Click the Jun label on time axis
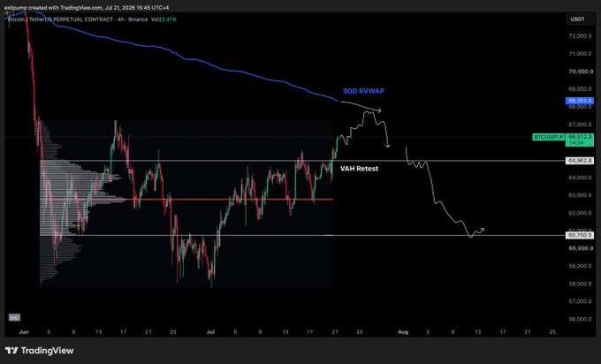Viewport: 601px width, 364px height. pos(24,332)
